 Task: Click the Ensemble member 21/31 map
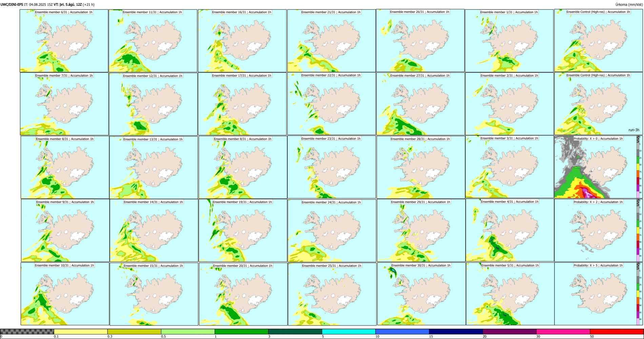tap(331, 41)
